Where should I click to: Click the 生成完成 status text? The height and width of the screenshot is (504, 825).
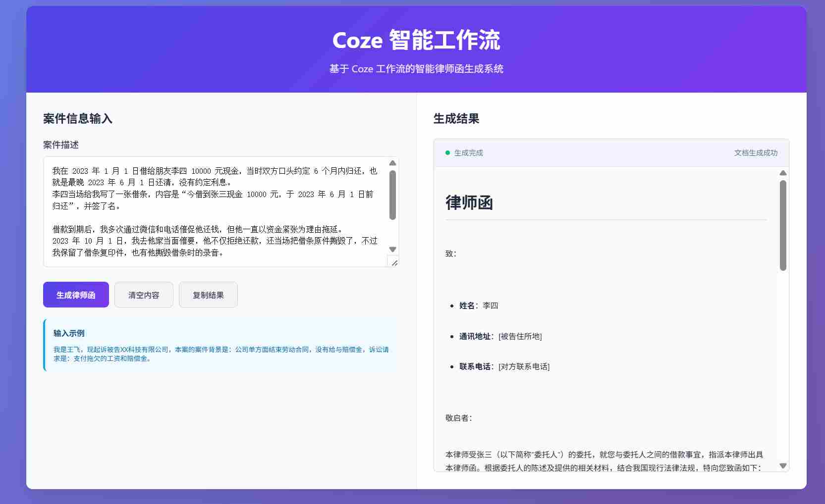(468, 153)
